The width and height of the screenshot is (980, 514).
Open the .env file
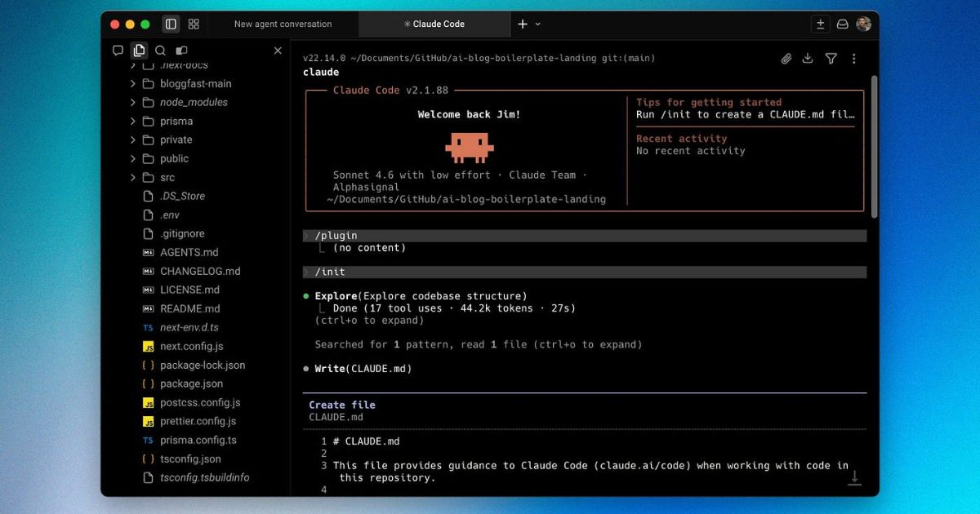(x=169, y=215)
